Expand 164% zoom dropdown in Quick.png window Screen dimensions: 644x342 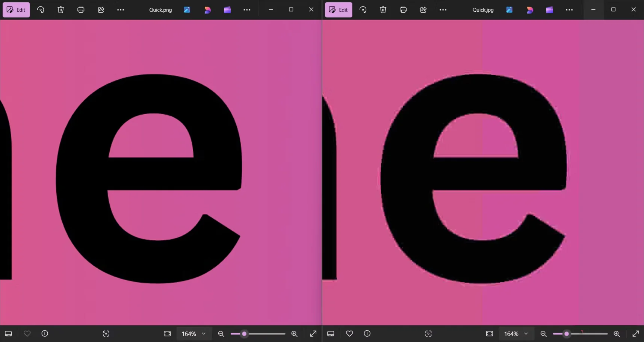[204, 334]
